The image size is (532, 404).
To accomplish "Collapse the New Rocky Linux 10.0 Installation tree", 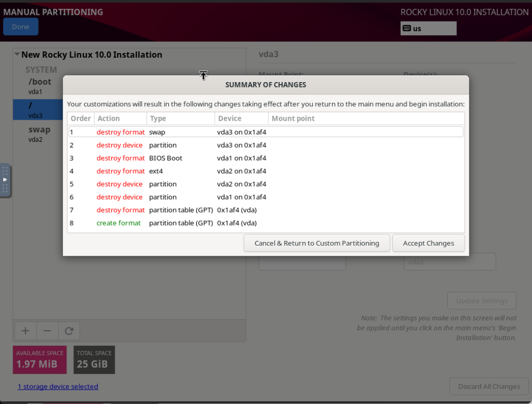I will (17, 55).
